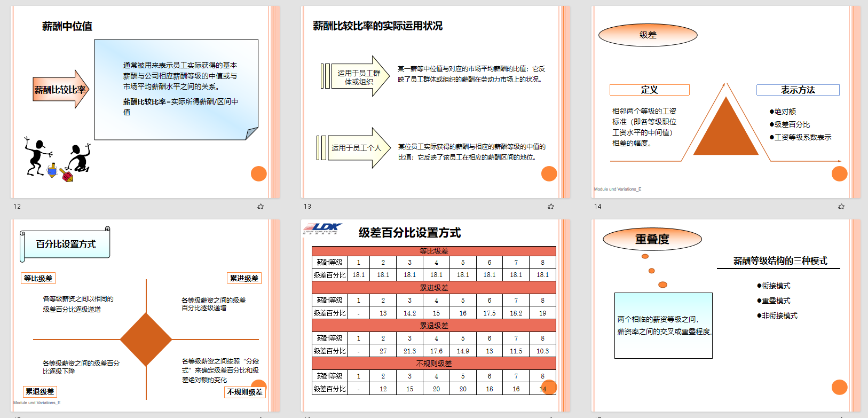Image resolution: width=868 pixels, height=418 pixels.
Task: Select the 百分比设置方式 slide thumbnail
Action: [145, 316]
